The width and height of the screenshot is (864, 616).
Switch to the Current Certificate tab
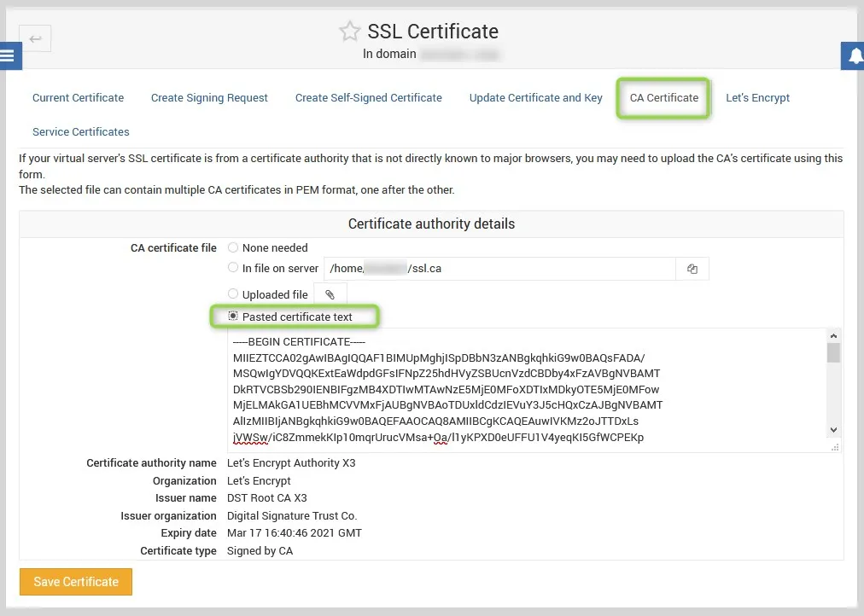(78, 98)
